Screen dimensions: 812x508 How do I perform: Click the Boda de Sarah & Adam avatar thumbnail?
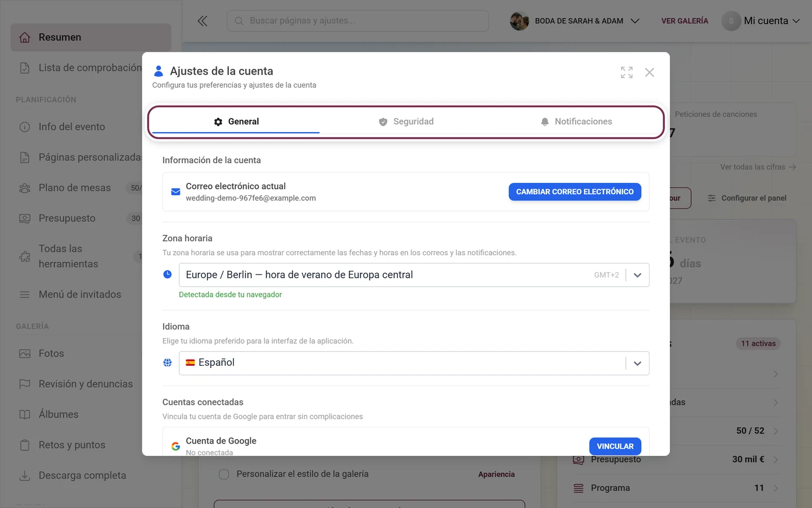click(519, 21)
